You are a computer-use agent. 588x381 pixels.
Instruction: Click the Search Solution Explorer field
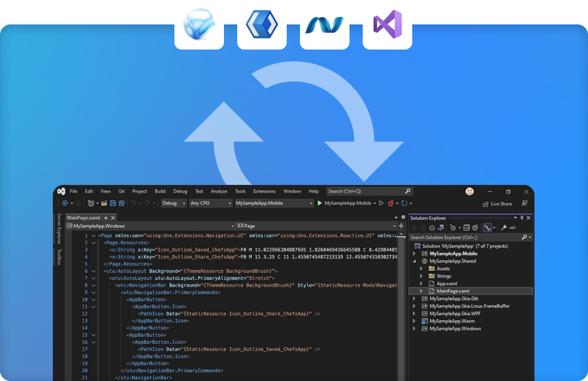click(x=470, y=237)
